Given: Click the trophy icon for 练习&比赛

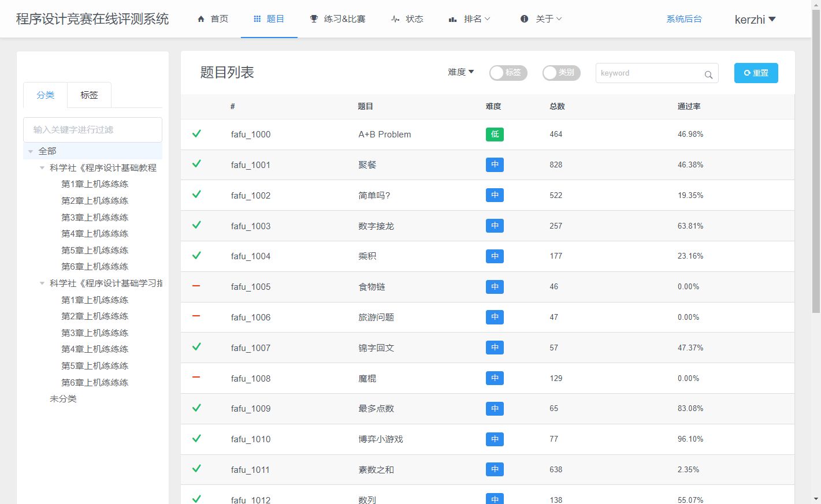Looking at the screenshot, I should 314,19.
